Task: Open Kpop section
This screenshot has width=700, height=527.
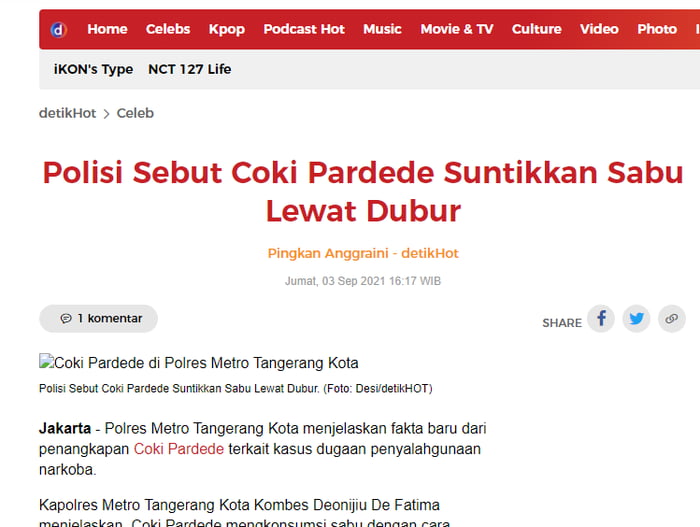Action: pyautogui.click(x=226, y=29)
